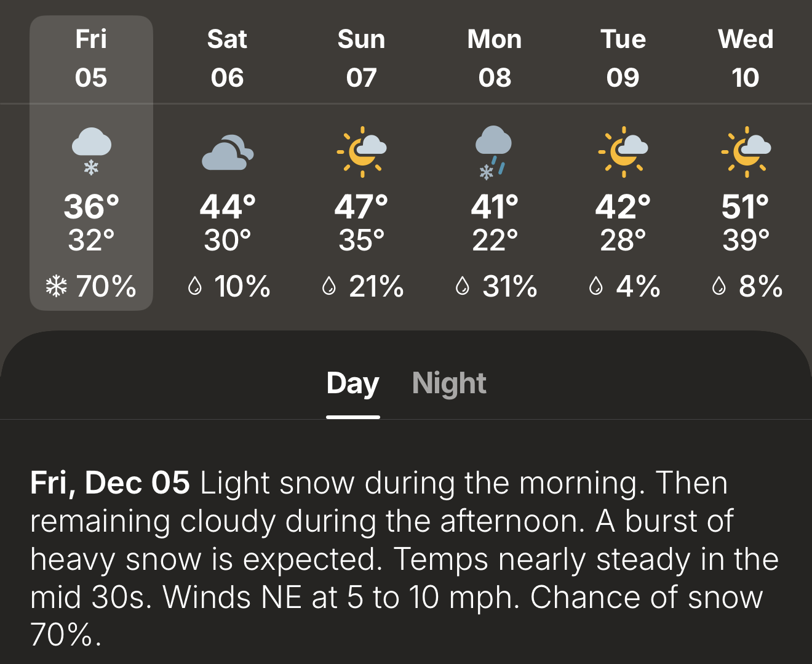Viewport: 812px width, 664px height.
Task: Open Mon 08 forecast details
Action: click(495, 58)
